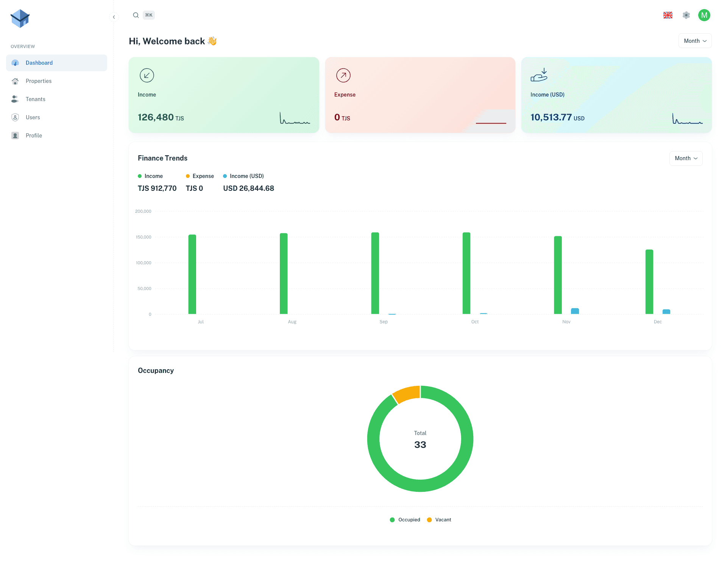Click the Income (USD) hand icon
The image size is (727, 588).
point(539,75)
